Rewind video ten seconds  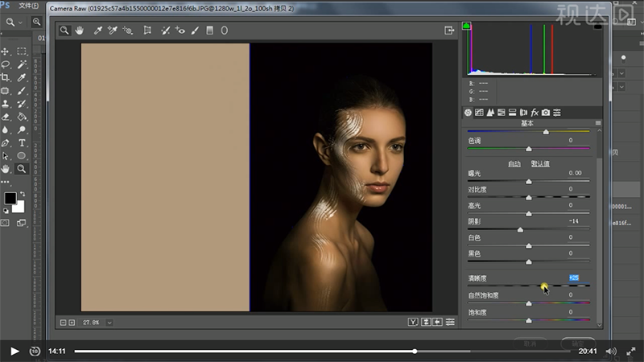(35, 352)
